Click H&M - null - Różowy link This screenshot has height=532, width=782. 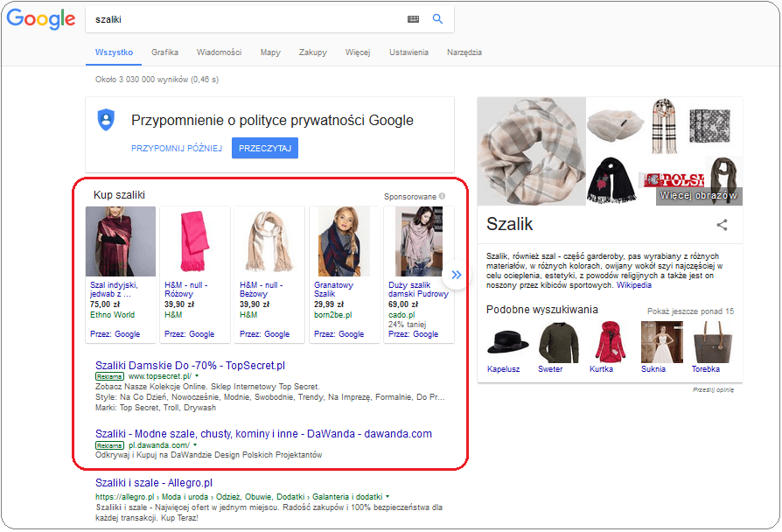[186, 290]
